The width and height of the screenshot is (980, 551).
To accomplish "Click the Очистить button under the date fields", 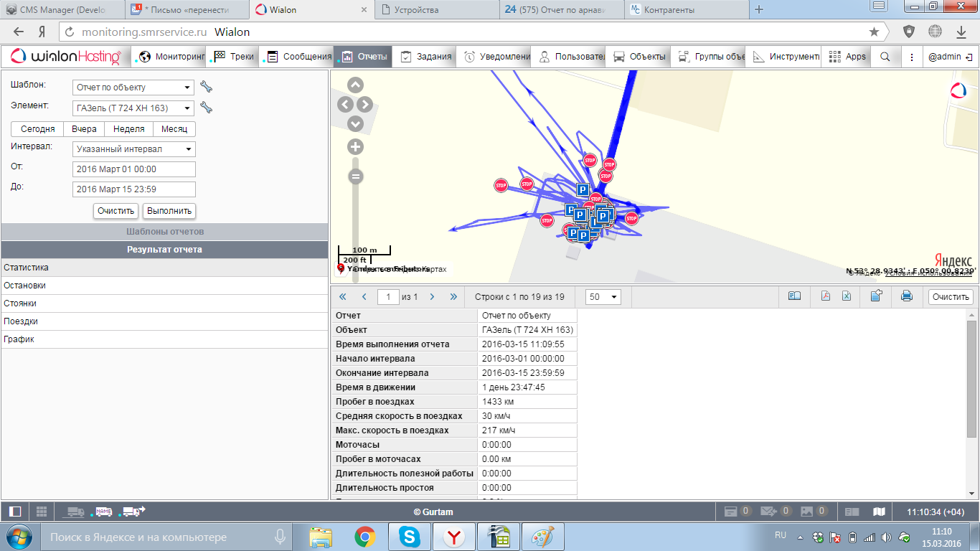I will coord(116,211).
